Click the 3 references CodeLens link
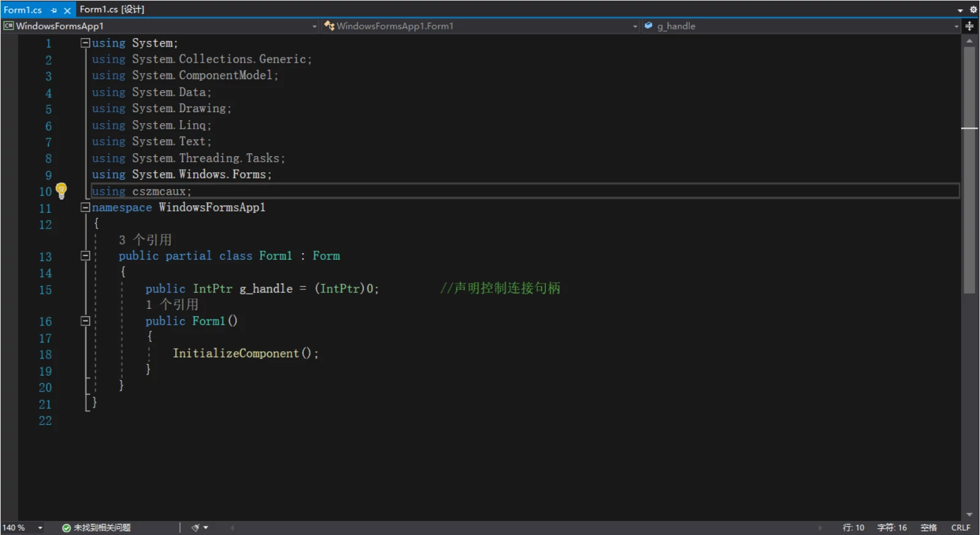The image size is (980, 535). pos(145,240)
